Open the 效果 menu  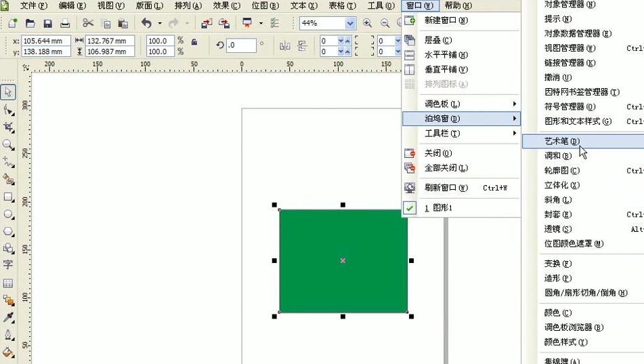coord(226,5)
